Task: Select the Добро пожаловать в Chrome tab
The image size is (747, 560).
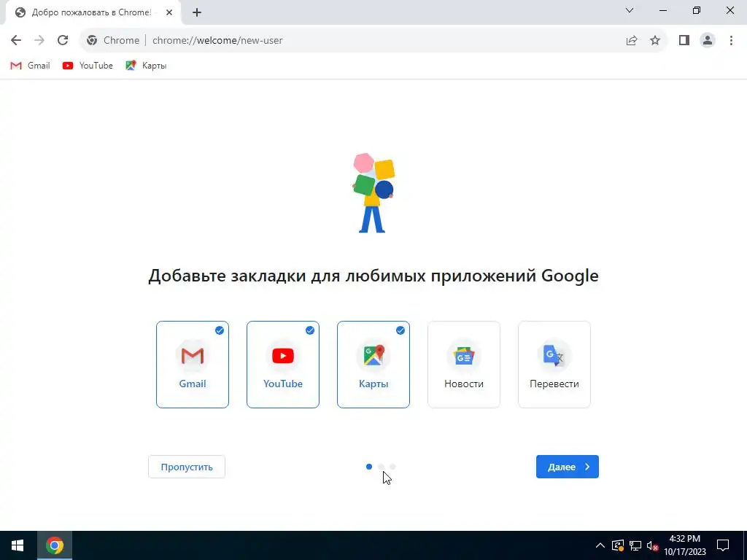Action: [94, 13]
